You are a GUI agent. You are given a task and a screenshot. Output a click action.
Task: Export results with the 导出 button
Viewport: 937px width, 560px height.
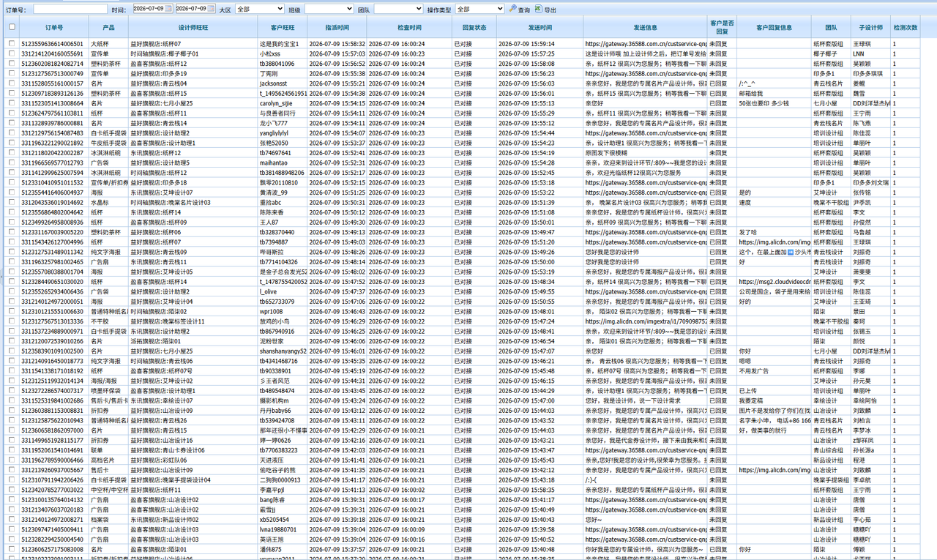coord(545,10)
